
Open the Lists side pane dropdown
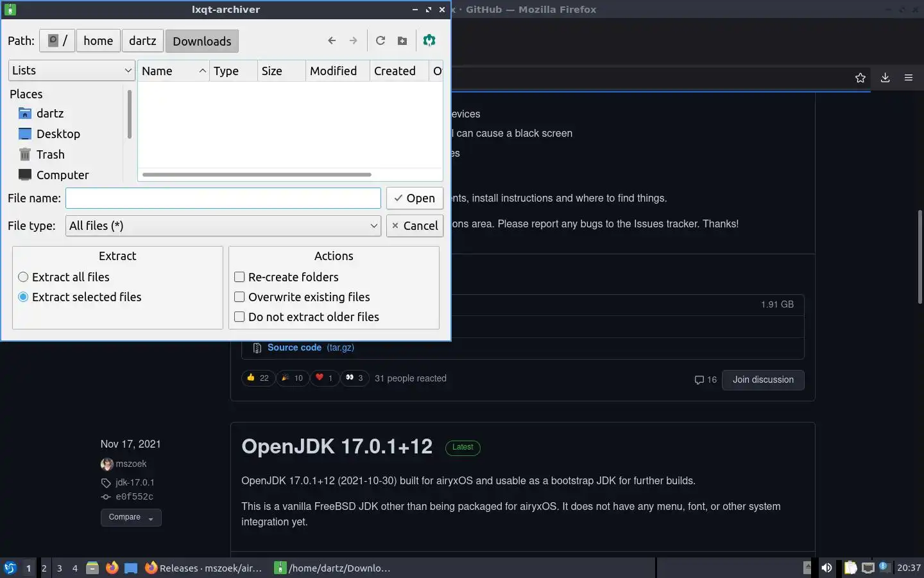coord(71,71)
